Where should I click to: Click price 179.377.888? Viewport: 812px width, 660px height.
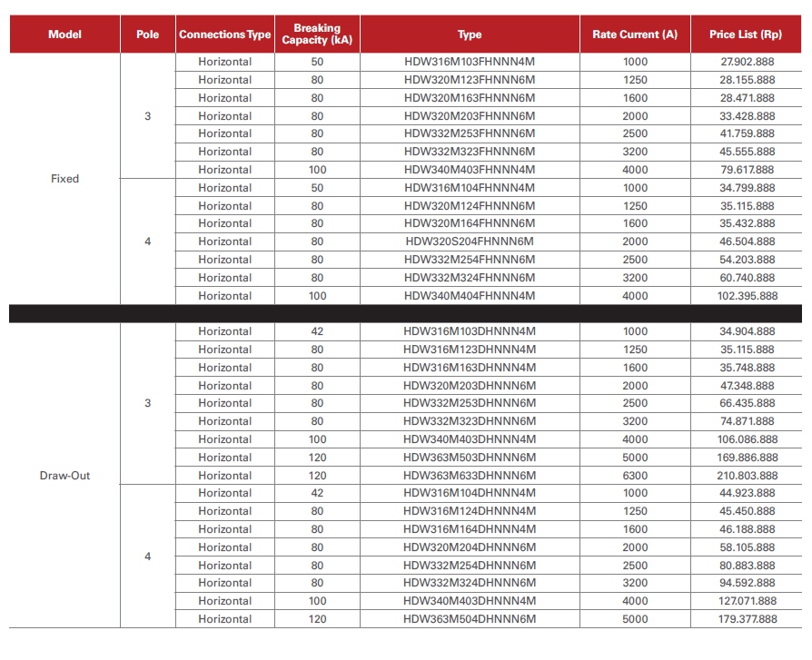(x=748, y=618)
